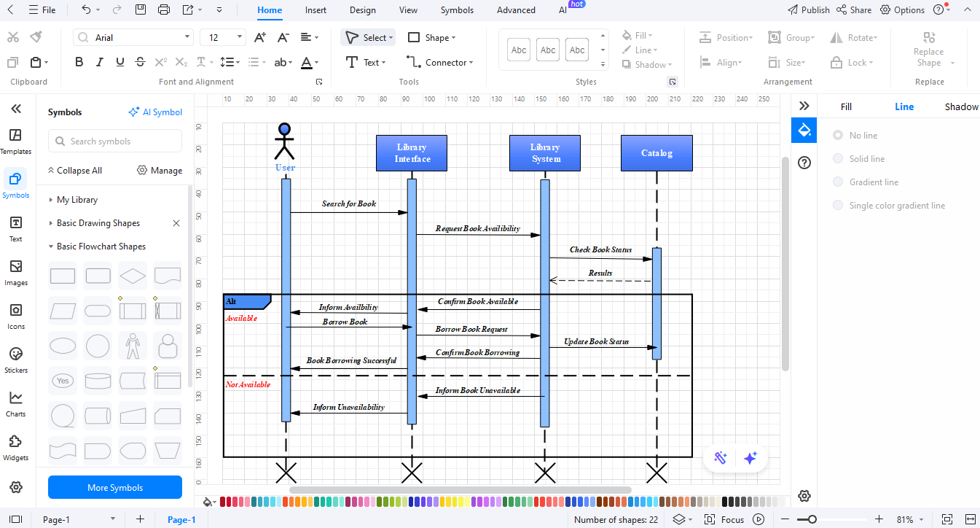Open the Charts sidebar panel

coord(16,404)
